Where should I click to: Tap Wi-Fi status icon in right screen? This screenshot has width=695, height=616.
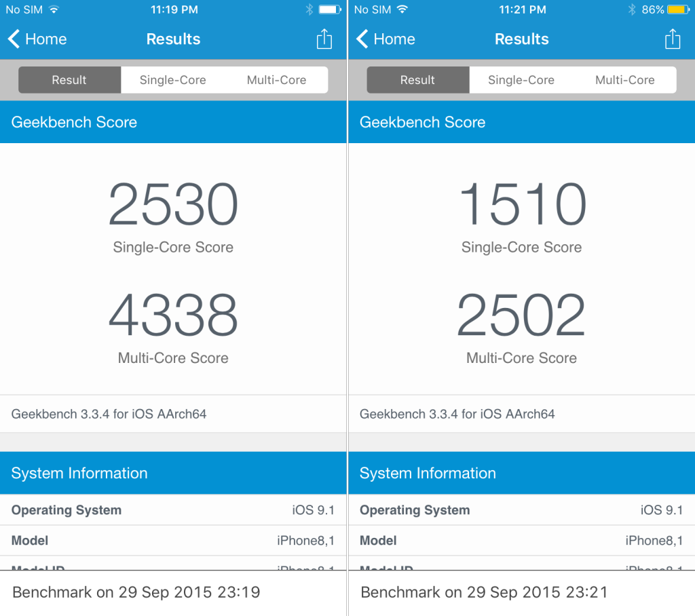[402, 9]
